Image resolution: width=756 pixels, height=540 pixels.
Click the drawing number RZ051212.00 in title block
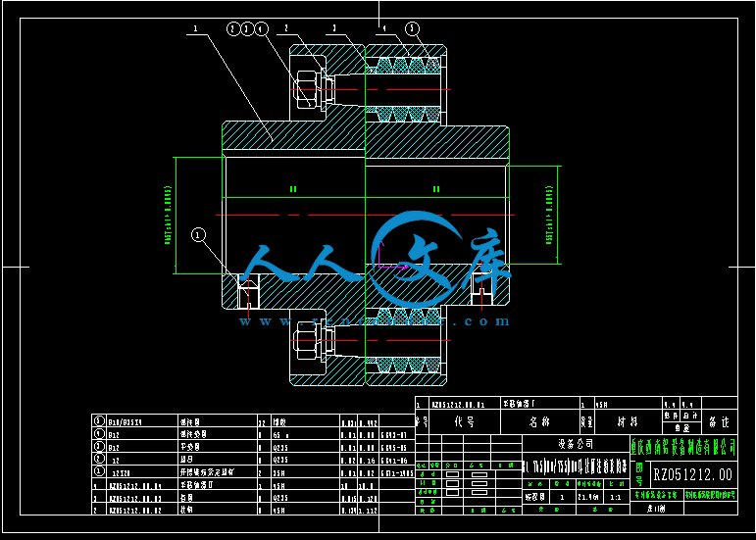(691, 475)
